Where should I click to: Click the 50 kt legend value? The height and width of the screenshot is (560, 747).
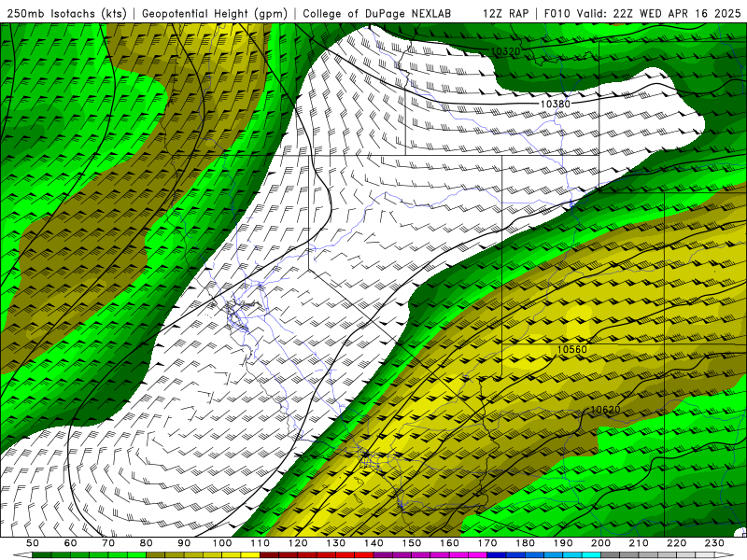pos(33,543)
